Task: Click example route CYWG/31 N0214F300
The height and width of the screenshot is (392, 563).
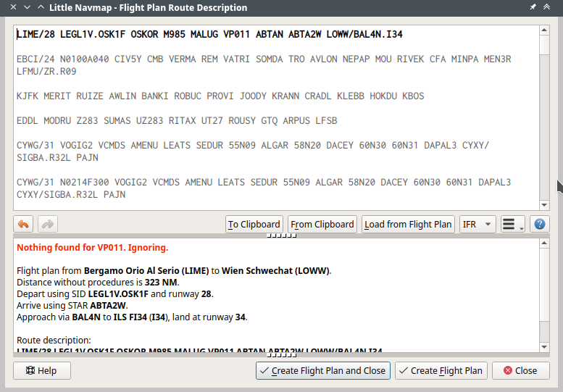Action: 264,188
